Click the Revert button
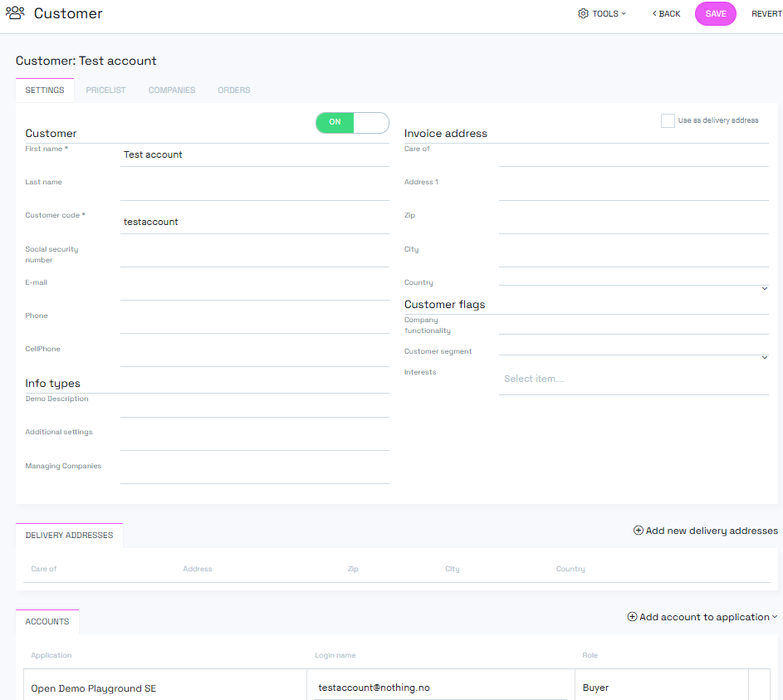The image size is (783, 700). (x=766, y=14)
